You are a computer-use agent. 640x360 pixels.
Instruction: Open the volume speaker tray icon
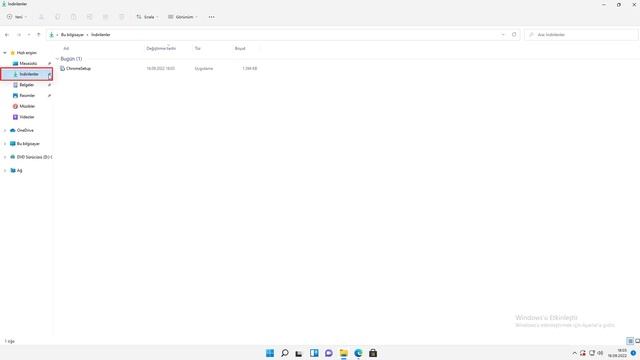pyautogui.click(x=600, y=353)
